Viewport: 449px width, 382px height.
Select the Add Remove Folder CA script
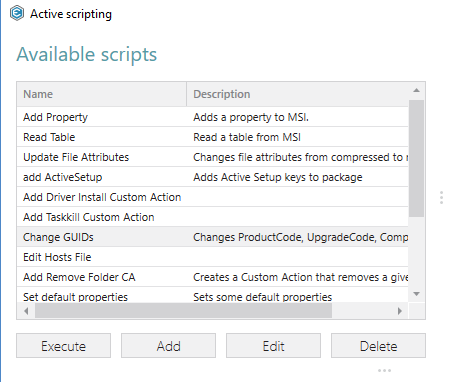tap(213, 277)
